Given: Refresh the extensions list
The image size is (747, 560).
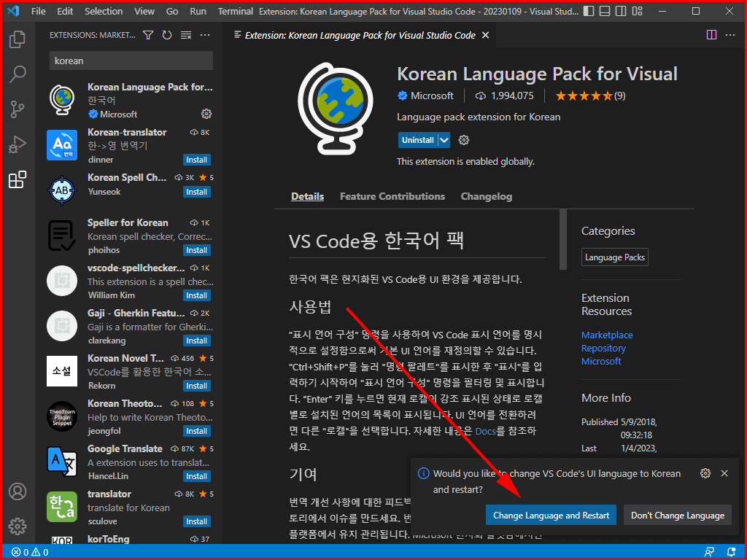Looking at the screenshot, I should (x=167, y=35).
